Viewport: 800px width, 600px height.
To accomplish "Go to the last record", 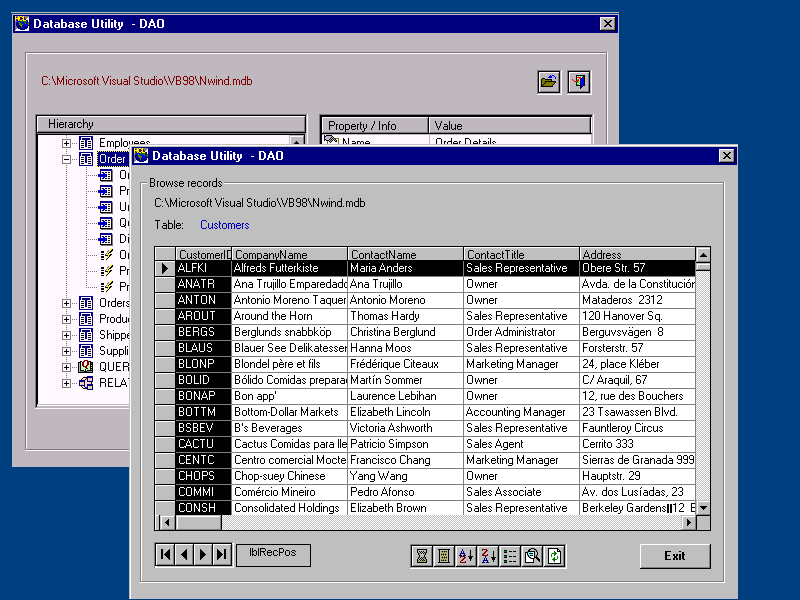I will click(222, 555).
